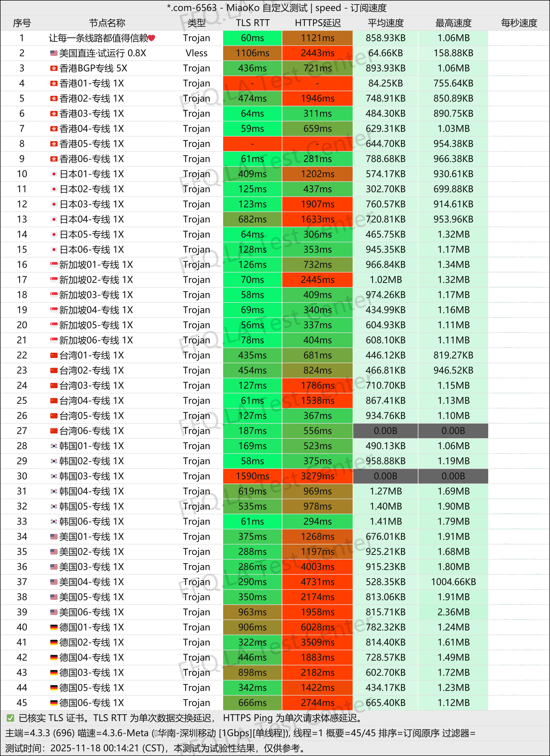
Task: Click the 56ms TLS RTT cell
Action: click(253, 325)
